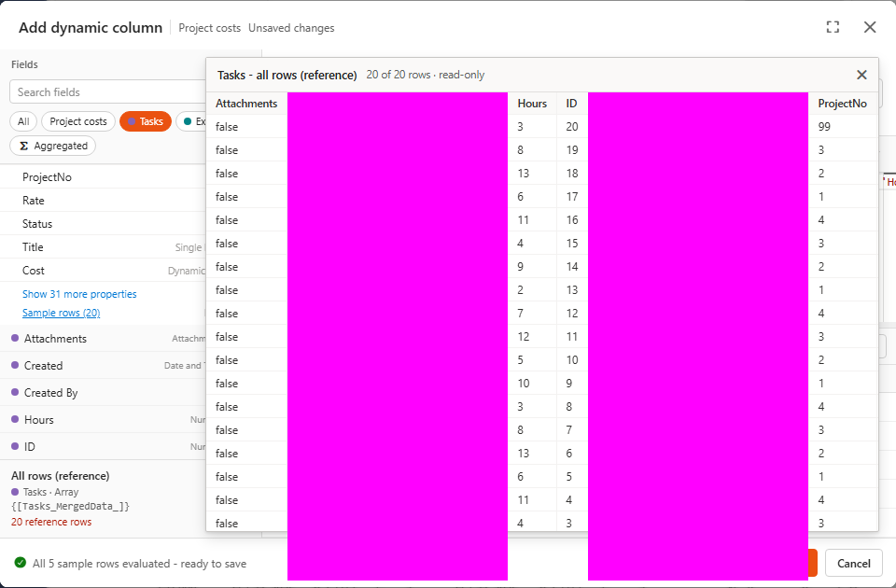Click the Cancel button
Viewport: 896px width, 588px height.
tap(854, 564)
